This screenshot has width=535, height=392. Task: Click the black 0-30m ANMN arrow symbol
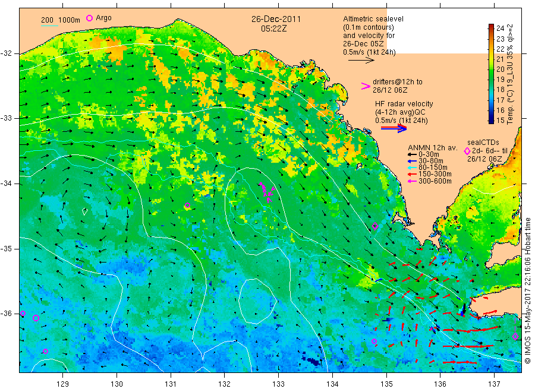tap(413, 154)
